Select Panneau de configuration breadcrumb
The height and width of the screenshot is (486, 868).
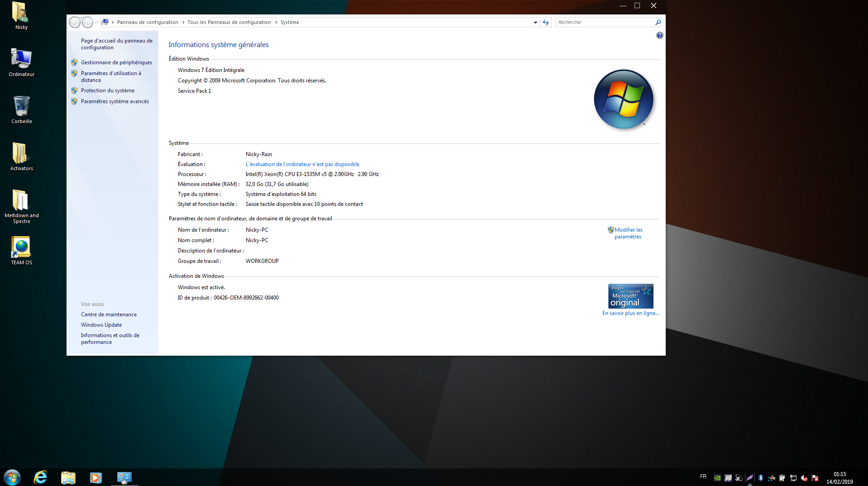click(148, 22)
